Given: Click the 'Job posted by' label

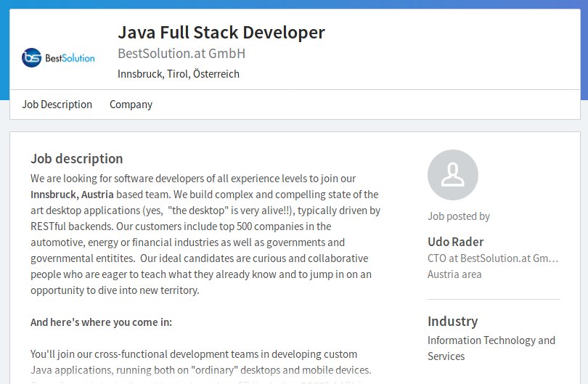Looking at the screenshot, I should (459, 216).
